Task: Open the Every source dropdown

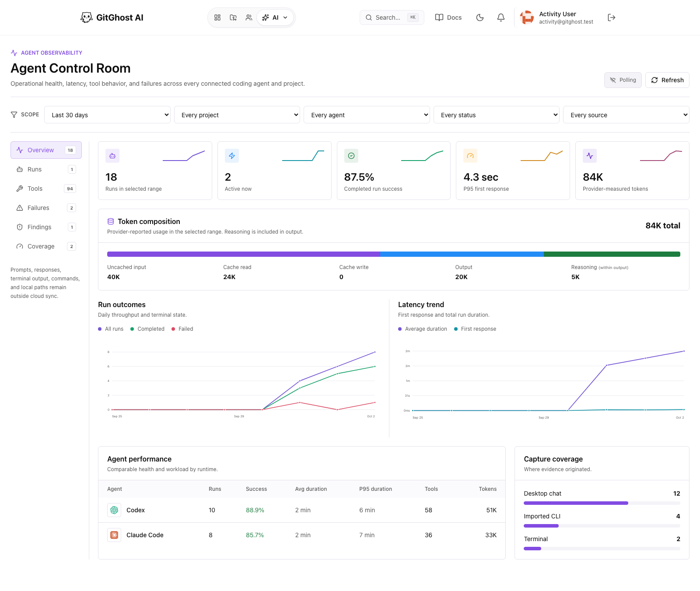Action: tap(626, 115)
